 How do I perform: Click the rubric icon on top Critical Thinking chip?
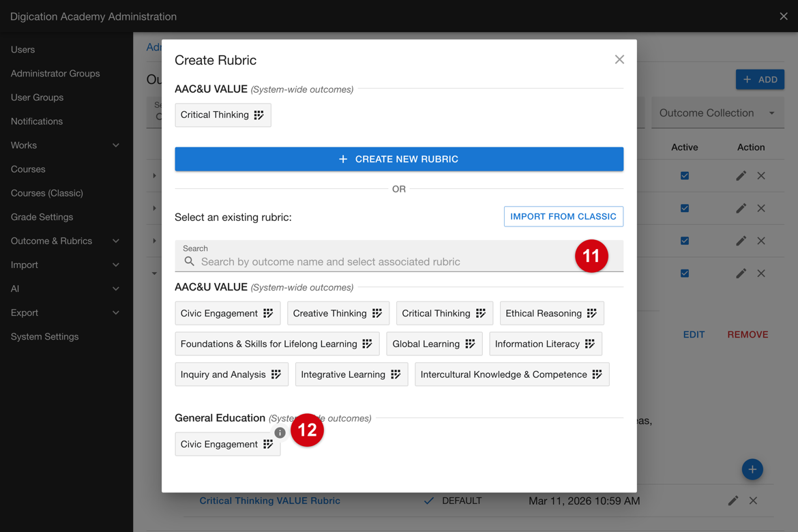coord(259,115)
